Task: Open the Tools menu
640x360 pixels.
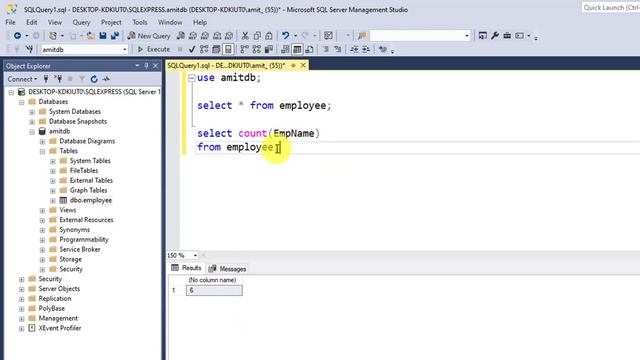Action: click(140, 22)
